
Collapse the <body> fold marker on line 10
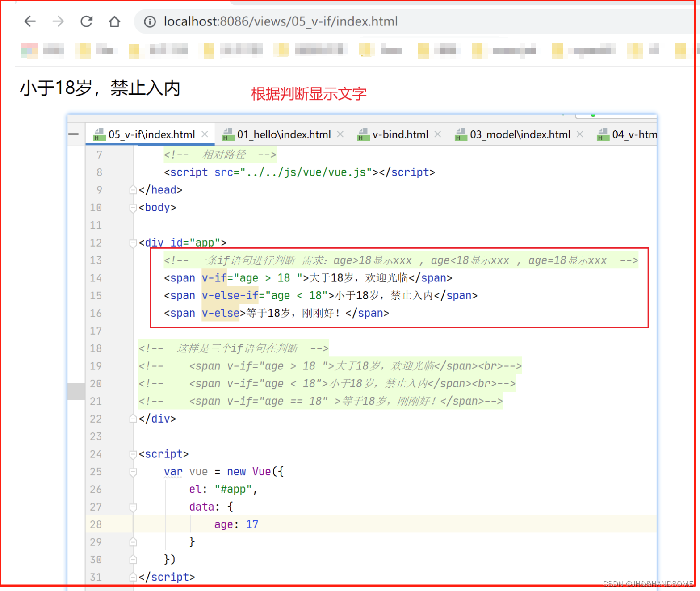[x=133, y=208]
